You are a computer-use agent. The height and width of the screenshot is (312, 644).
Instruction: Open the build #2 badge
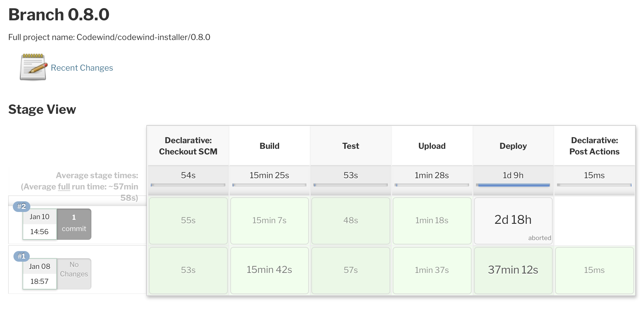pyautogui.click(x=21, y=206)
